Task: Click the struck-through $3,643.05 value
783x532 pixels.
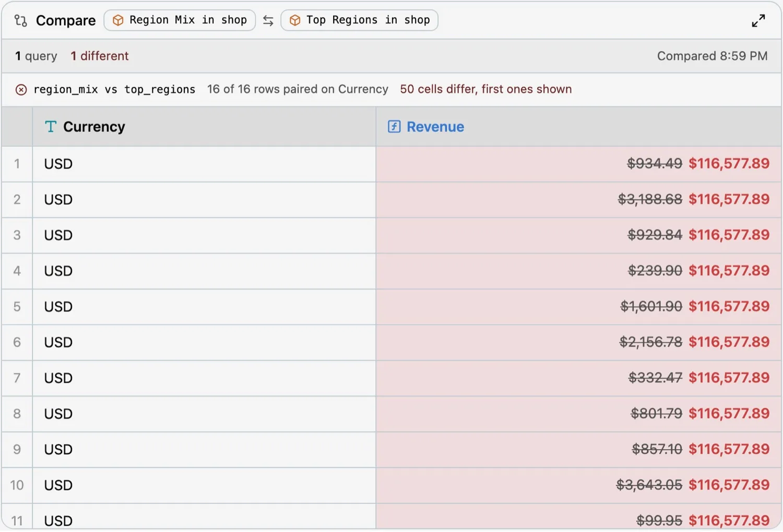Action: (649, 485)
